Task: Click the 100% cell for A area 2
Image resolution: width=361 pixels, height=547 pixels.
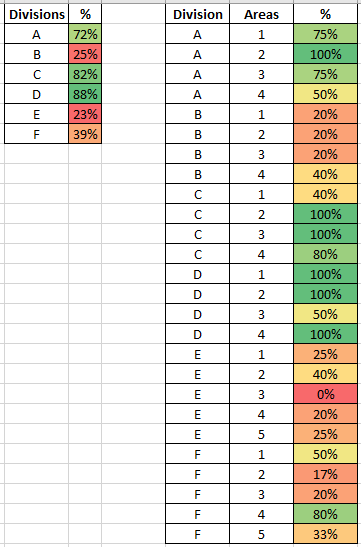Action: [325, 54]
